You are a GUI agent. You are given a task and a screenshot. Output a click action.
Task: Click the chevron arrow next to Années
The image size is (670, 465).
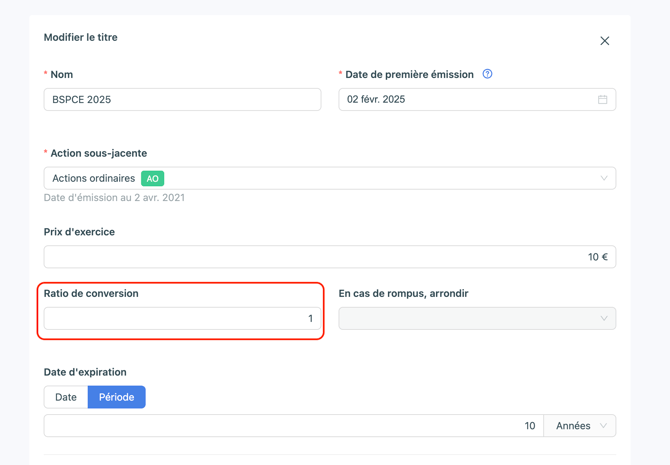pyautogui.click(x=603, y=426)
